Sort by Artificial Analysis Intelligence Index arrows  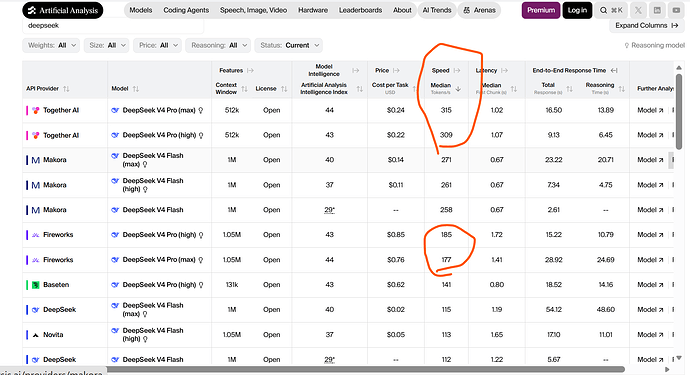(360, 88)
